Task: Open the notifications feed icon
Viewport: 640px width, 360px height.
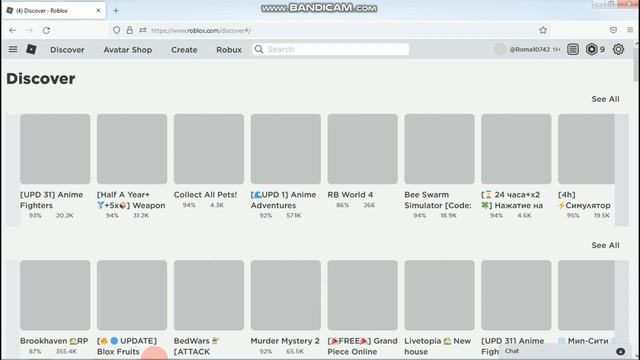Action: pyautogui.click(x=573, y=49)
